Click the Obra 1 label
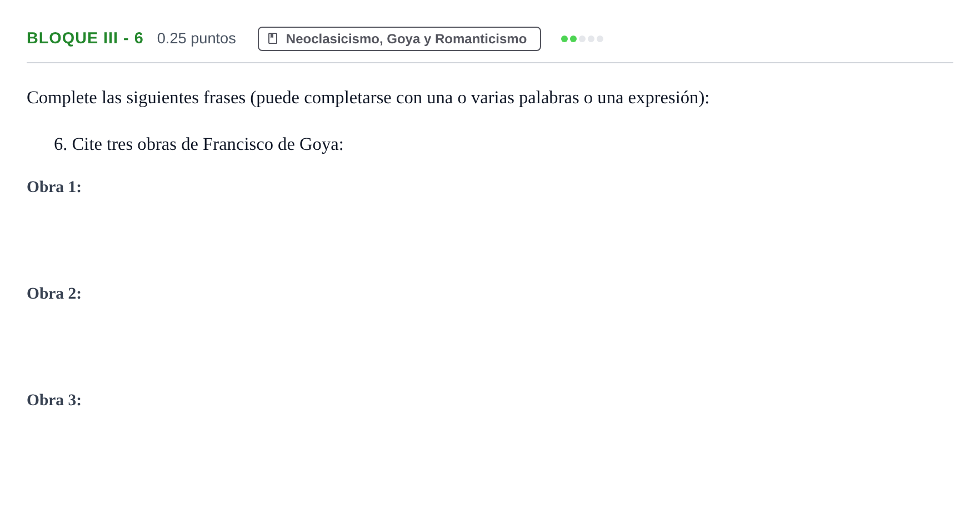 click(x=54, y=187)
